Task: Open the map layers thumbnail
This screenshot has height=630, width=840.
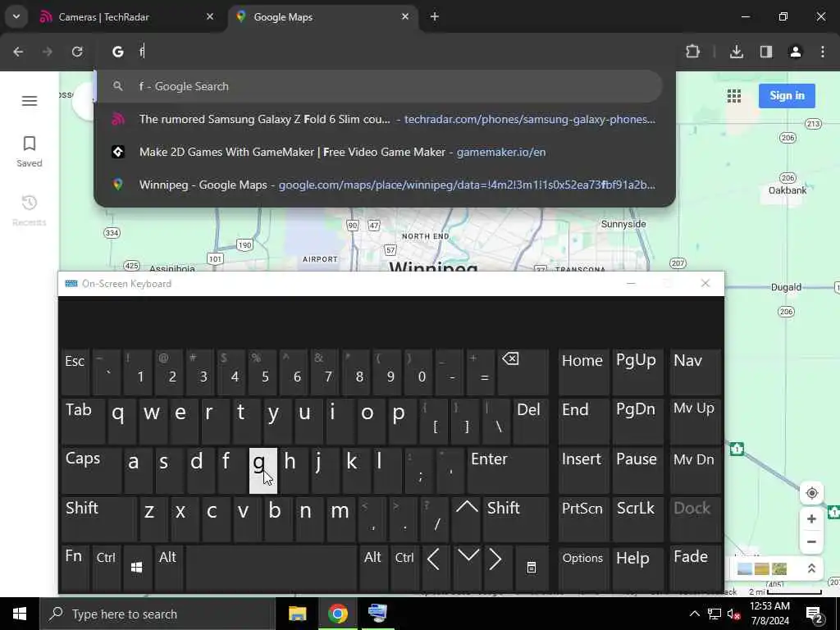Action: tap(762, 568)
